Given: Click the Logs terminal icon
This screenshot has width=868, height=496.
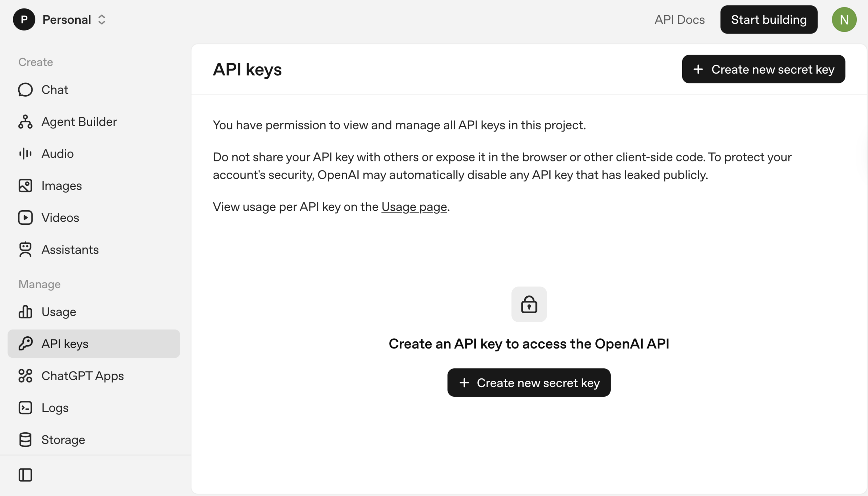Looking at the screenshot, I should click(x=25, y=408).
